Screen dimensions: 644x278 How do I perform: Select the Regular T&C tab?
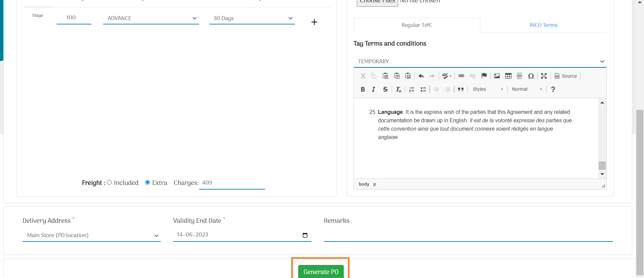(x=417, y=25)
